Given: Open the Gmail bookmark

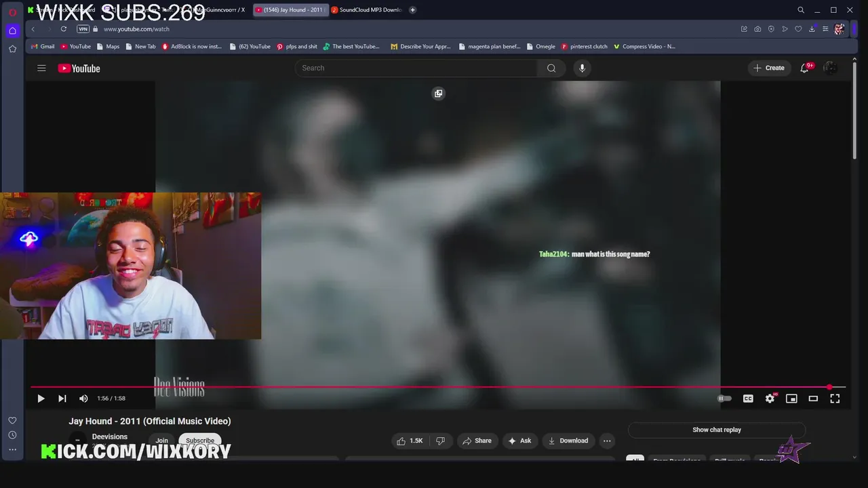Looking at the screenshot, I should click(x=43, y=47).
